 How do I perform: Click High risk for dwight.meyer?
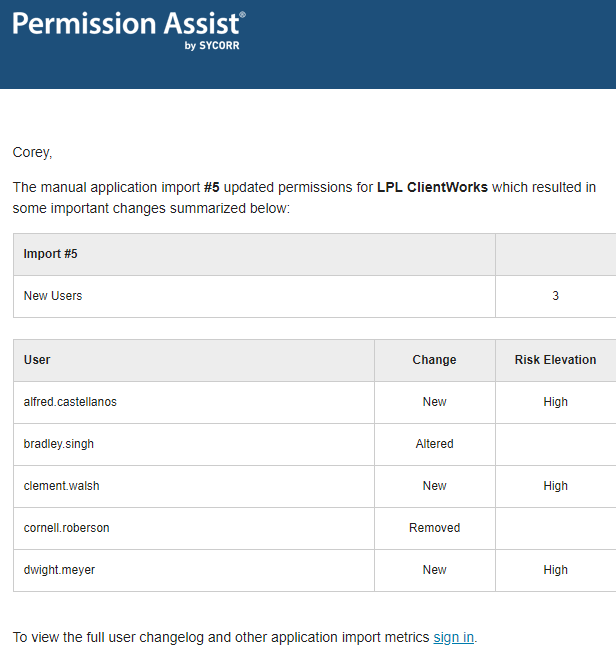pyautogui.click(x=555, y=570)
